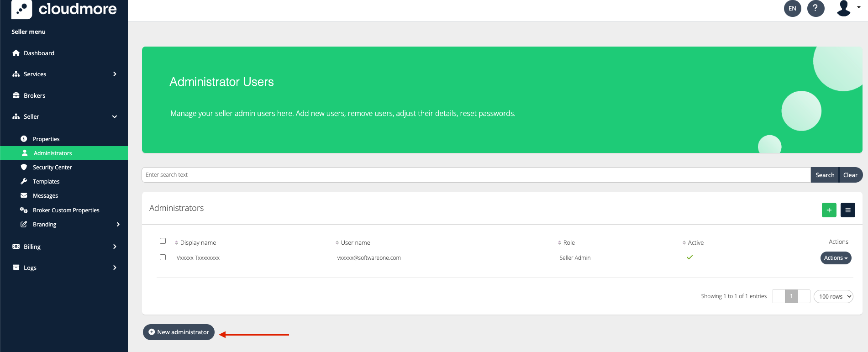Open the user profile avatar icon
Screen dimensions: 868x352
click(844, 8)
